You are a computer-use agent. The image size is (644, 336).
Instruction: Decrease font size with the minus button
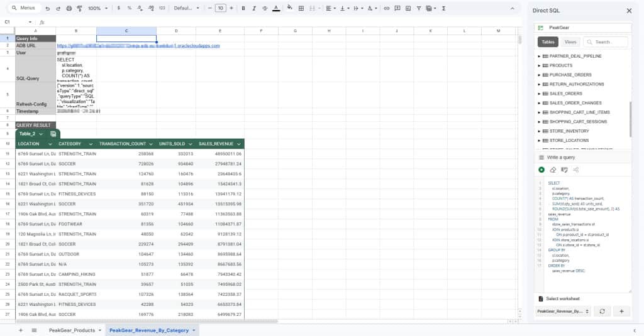tap(210, 8)
